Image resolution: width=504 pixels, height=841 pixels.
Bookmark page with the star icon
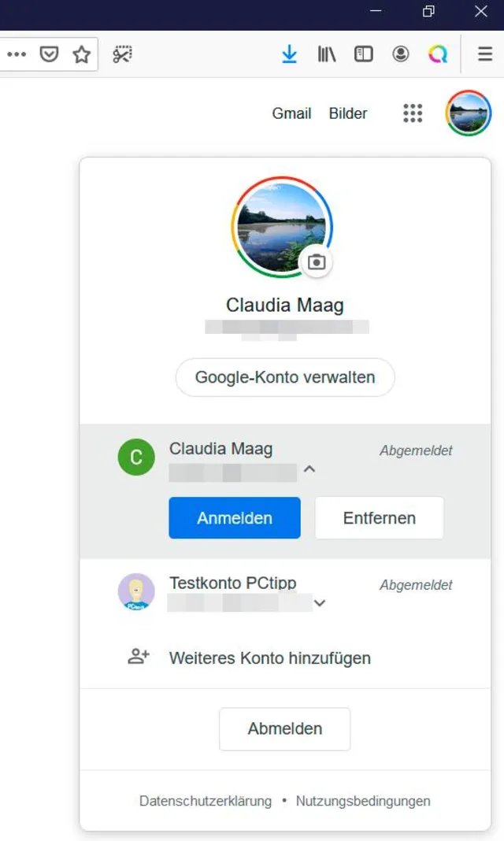point(81,54)
